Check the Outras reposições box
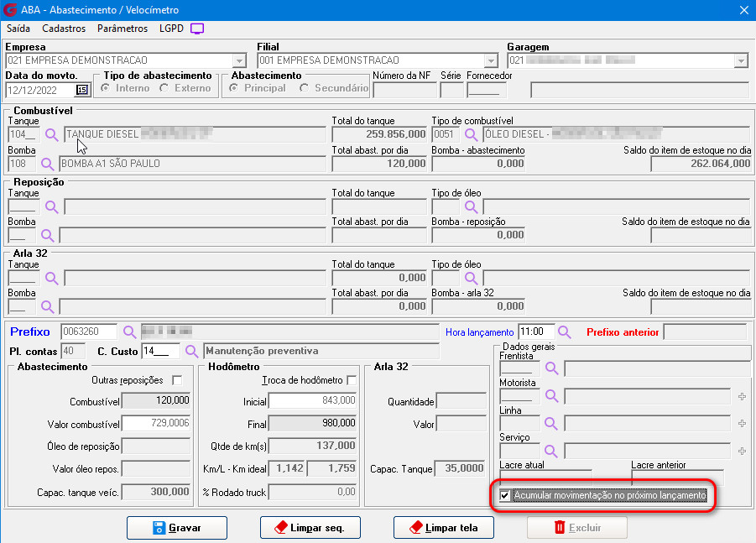The image size is (756, 543). (x=177, y=380)
